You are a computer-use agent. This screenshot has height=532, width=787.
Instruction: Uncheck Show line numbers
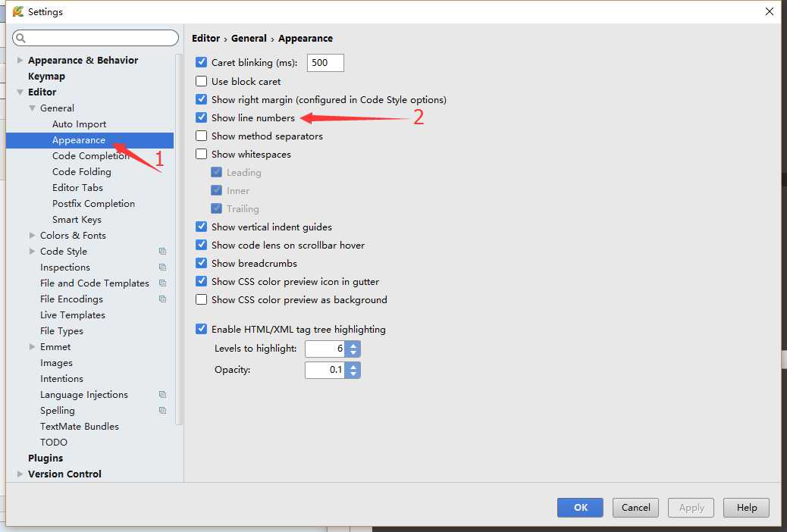click(x=201, y=117)
